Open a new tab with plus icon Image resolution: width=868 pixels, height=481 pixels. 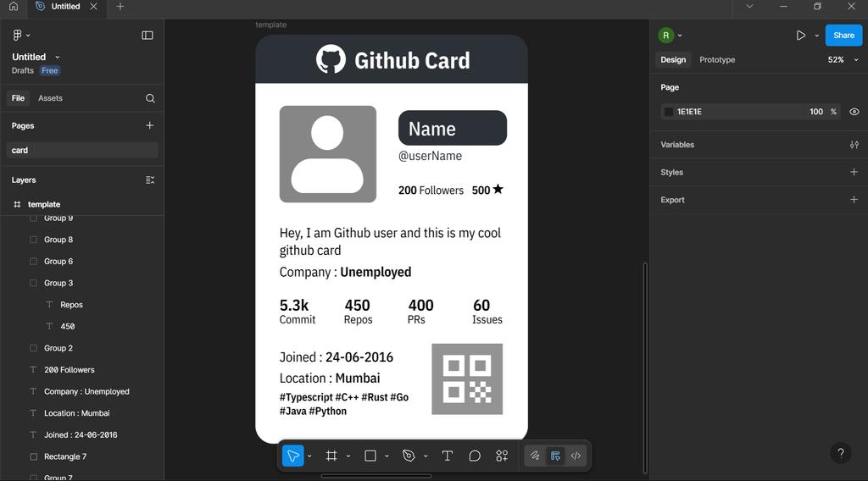120,7
